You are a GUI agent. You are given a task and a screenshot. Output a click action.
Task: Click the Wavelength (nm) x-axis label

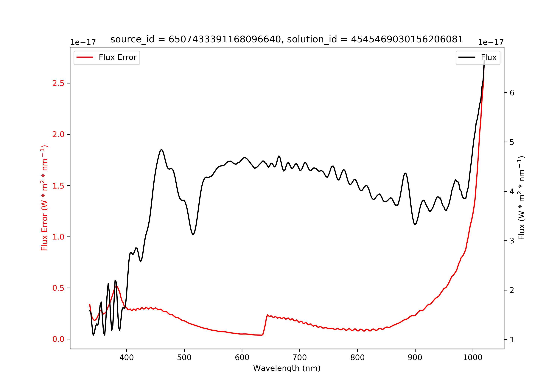(x=287, y=368)
